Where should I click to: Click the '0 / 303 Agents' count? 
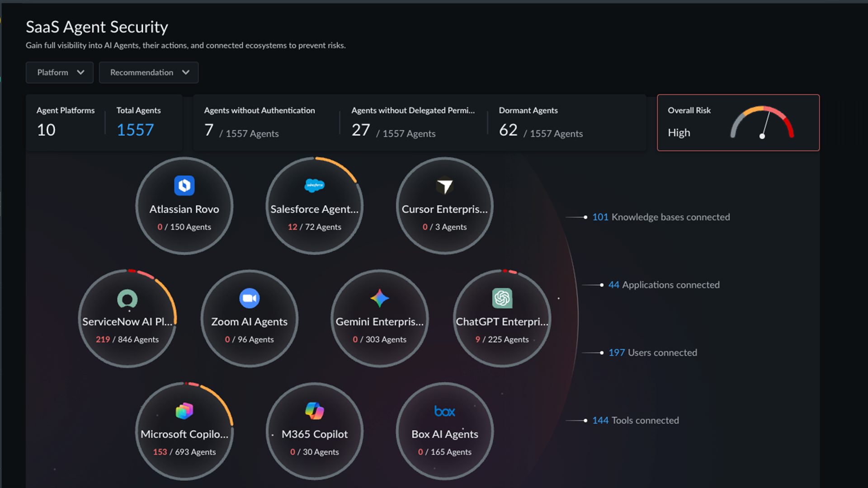click(x=380, y=339)
